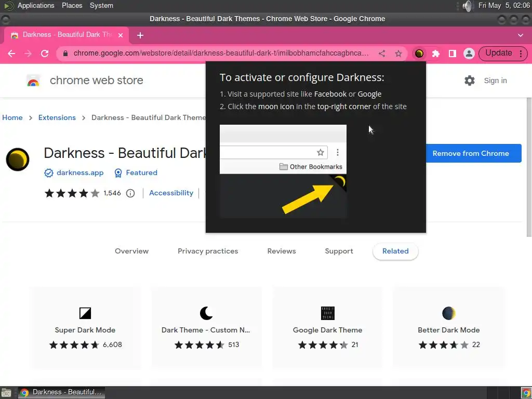Click the Darkness taskbar window button
This screenshot has width=532, height=399.
coord(61,393)
